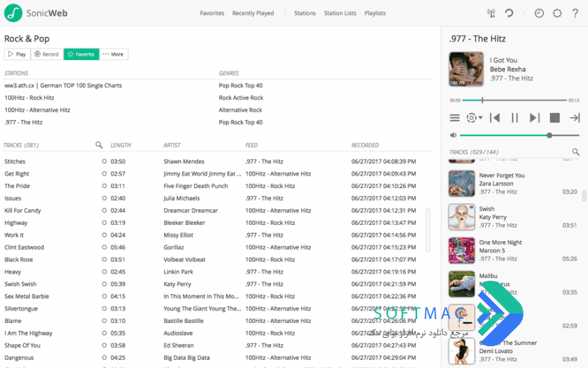588x368 pixels.
Task: Sort by the ARTIST column header
Action: pyautogui.click(x=171, y=145)
